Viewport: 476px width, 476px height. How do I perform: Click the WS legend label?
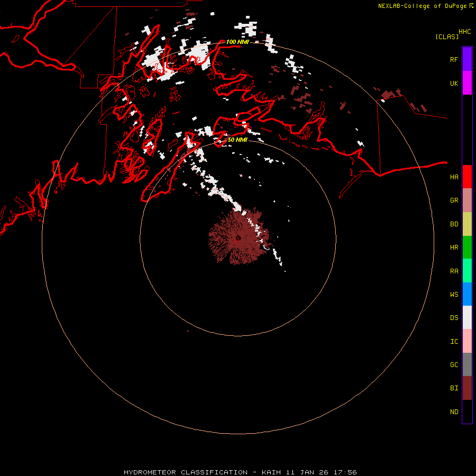click(x=454, y=294)
